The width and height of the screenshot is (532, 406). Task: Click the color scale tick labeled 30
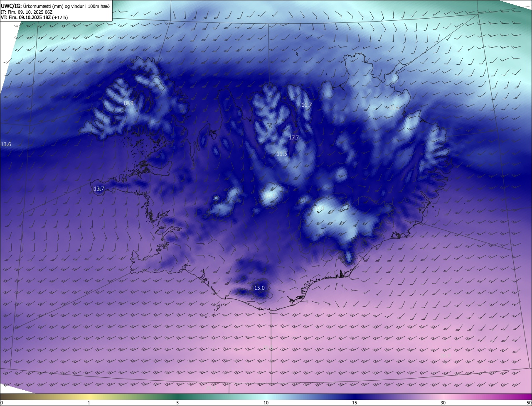443,403
